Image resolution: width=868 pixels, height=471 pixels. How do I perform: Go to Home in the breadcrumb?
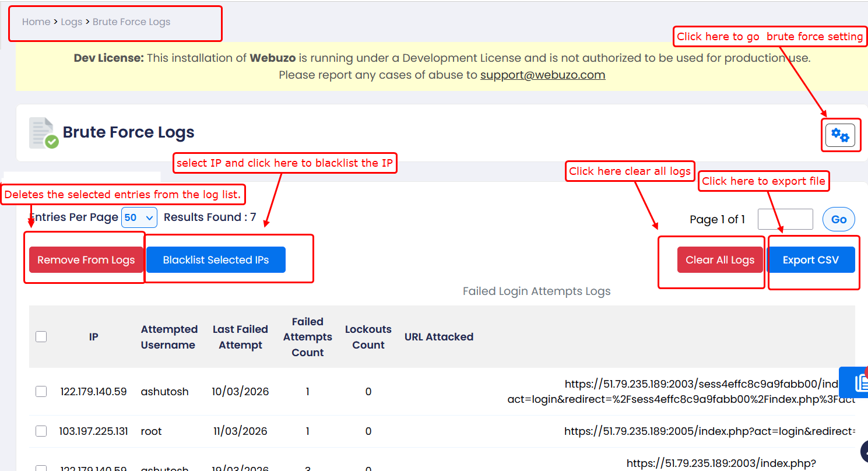pyautogui.click(x=36, y=22)
